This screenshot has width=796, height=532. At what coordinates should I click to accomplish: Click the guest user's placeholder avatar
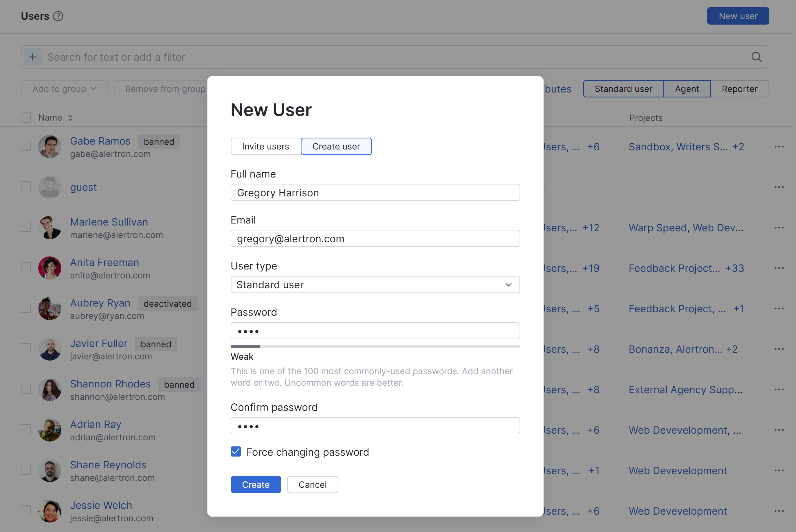coord(50,186)
